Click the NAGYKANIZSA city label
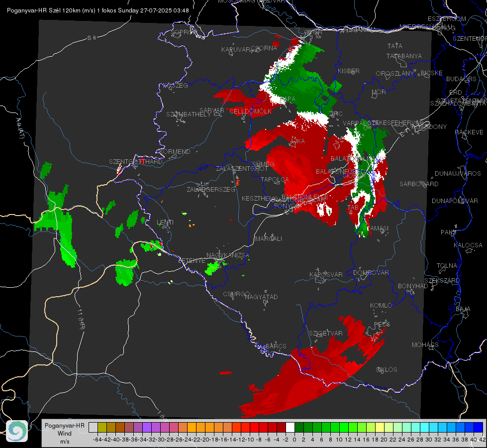Image resolution: width=487 pixels, height=448 pixels. point(228,255)
